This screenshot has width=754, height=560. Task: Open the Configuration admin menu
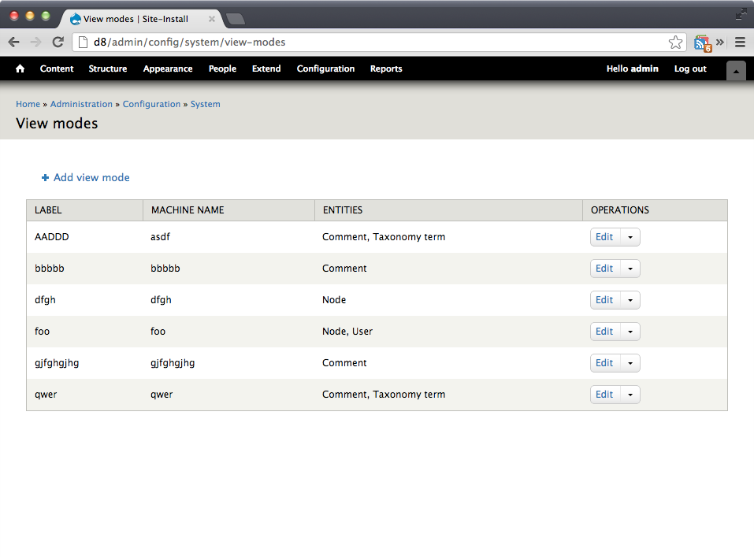pos(325,69)
